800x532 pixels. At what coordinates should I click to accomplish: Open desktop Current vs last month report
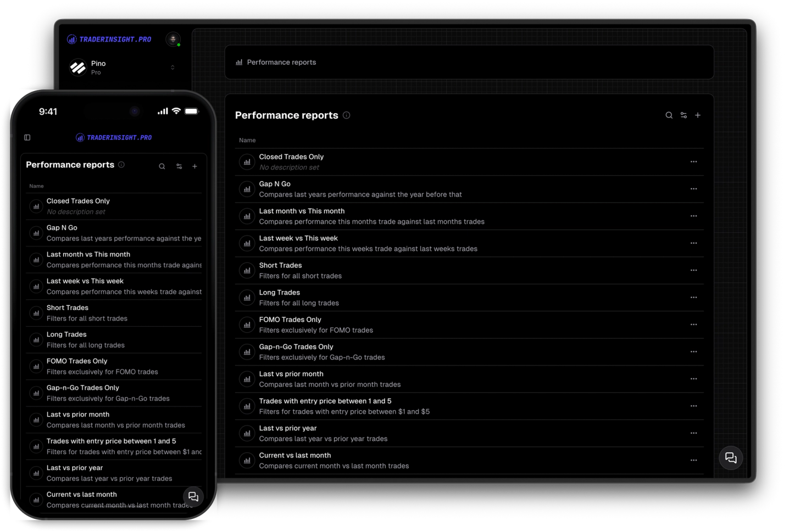469,461
